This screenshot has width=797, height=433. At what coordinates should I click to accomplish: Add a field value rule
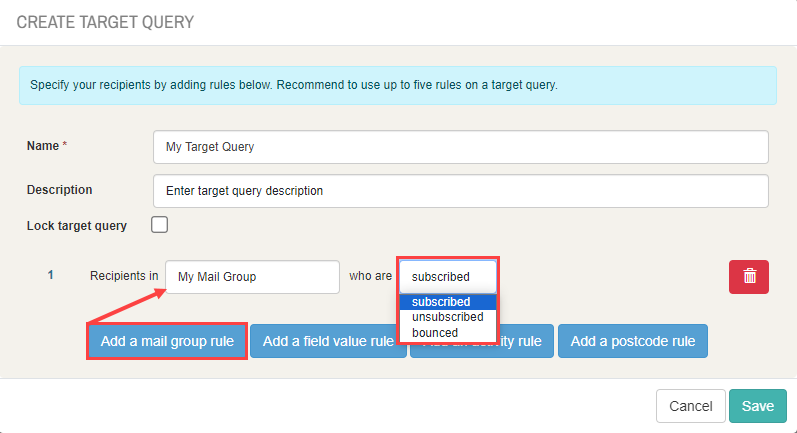[x=328, y=341]
